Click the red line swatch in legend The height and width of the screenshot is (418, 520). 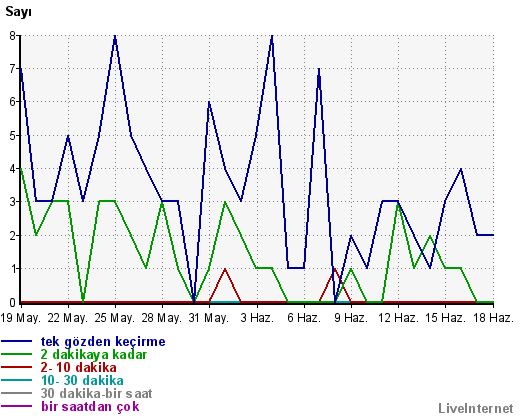[x=17, y=367]
